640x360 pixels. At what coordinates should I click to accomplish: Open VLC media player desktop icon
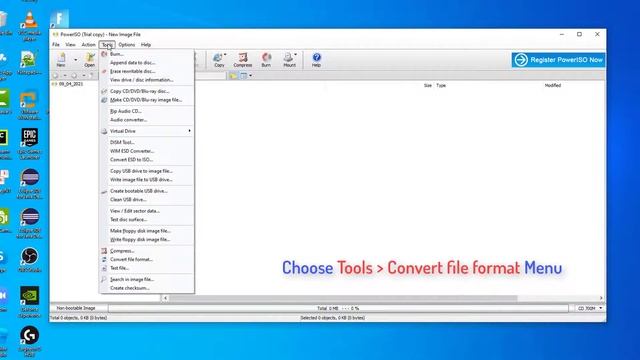[29, 27]
